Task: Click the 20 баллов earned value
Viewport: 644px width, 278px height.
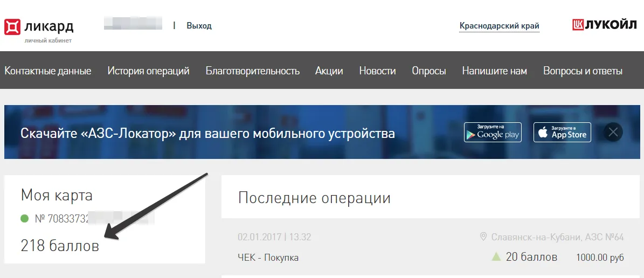Action: pyautogui.click(x=531, y=257)
